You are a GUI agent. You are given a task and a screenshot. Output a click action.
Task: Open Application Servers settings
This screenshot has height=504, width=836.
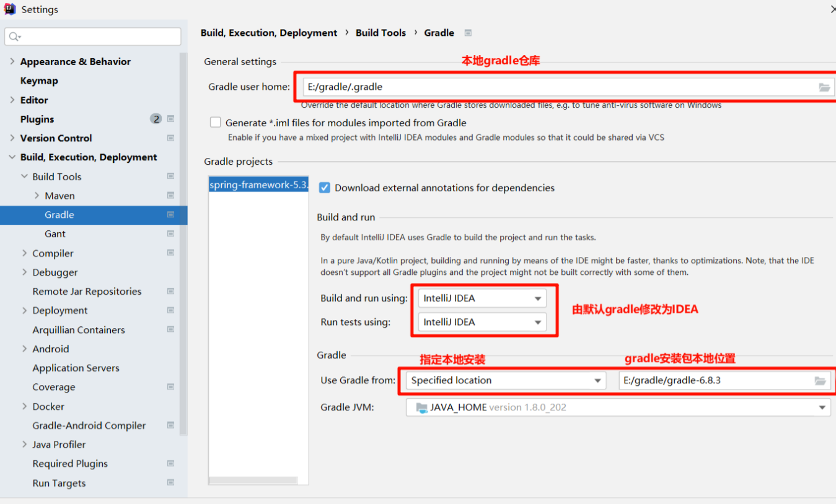pos(76,368)
